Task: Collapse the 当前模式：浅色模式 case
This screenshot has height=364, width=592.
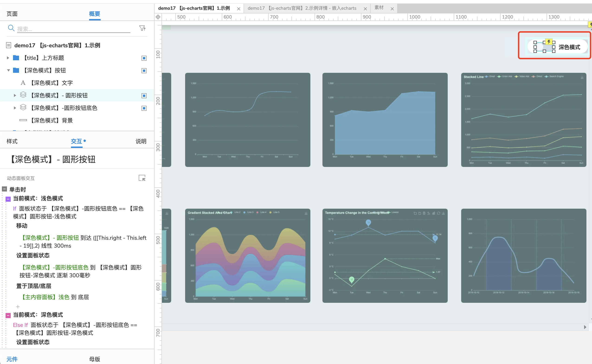Action: [x=8, y=199]
